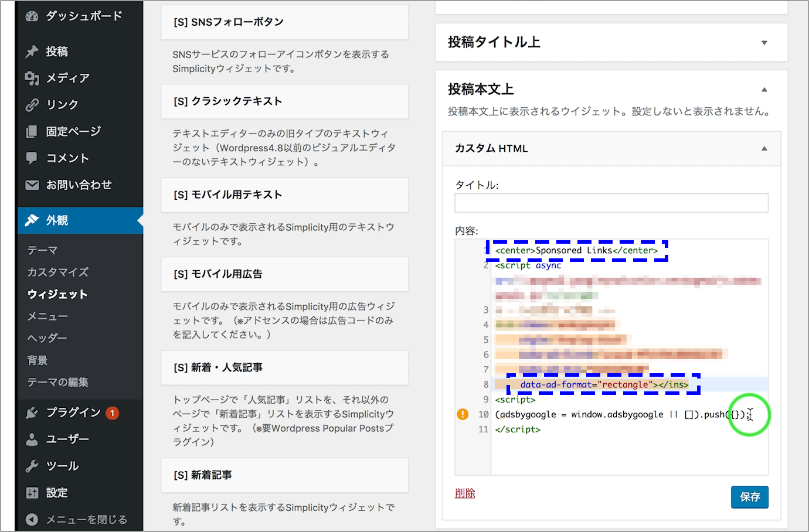Go to テーマ submenu
This screenshot has height=532, width=809.
click(42, 250)
